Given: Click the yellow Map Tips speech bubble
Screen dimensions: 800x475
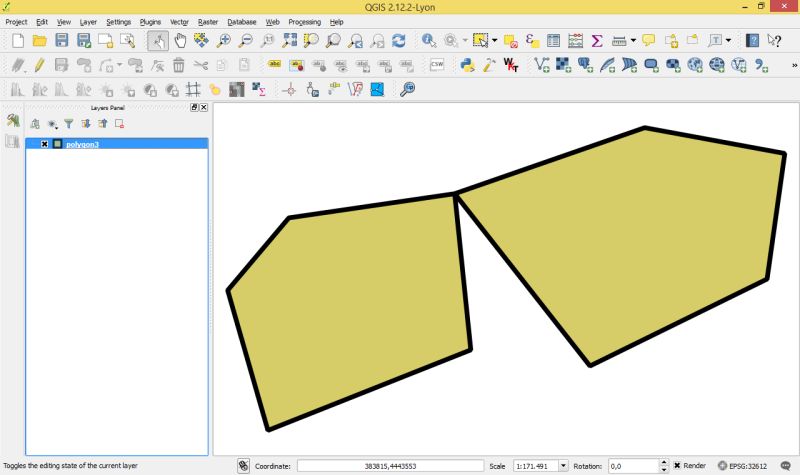Looking at the screenshot, I should tap(648, 40).
